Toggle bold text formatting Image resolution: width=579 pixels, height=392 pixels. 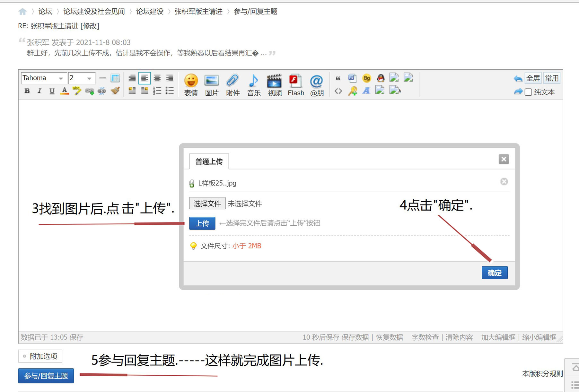coord(27,91)
